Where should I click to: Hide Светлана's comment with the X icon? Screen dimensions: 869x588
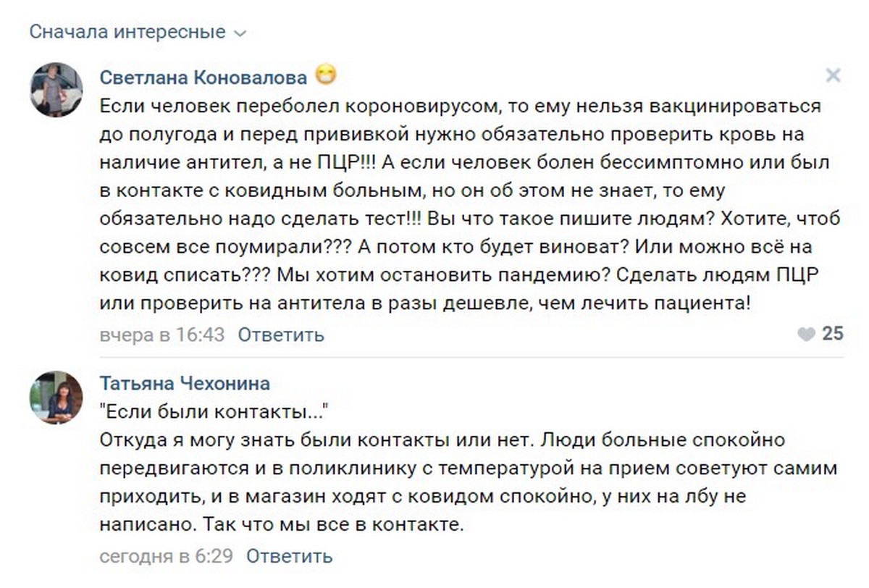[x=833, y=75]
